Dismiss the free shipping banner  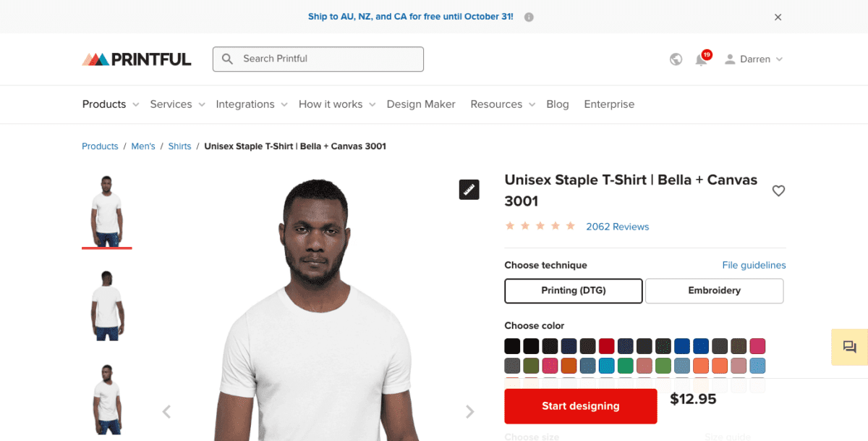tap(778, 17)
